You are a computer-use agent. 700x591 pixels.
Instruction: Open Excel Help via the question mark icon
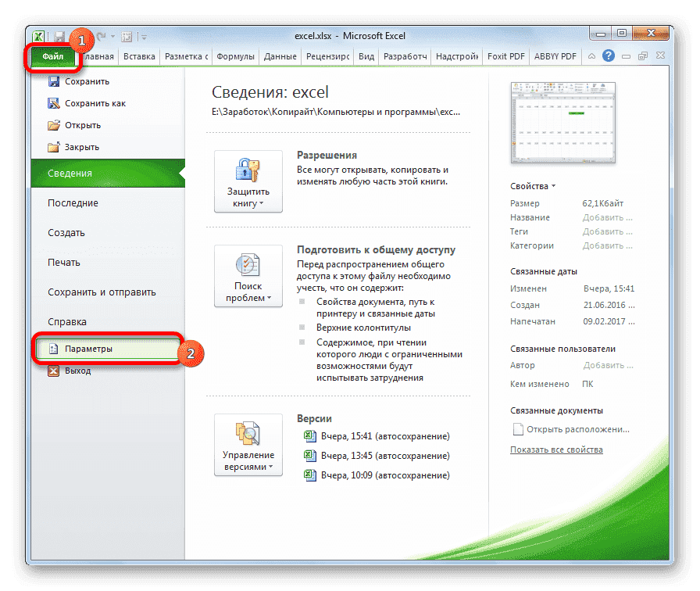pos(608,56)
